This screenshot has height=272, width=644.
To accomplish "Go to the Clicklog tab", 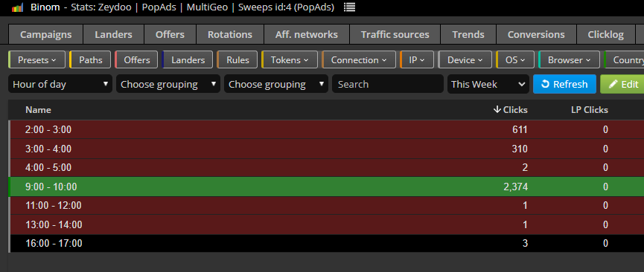I will (606, 34).
